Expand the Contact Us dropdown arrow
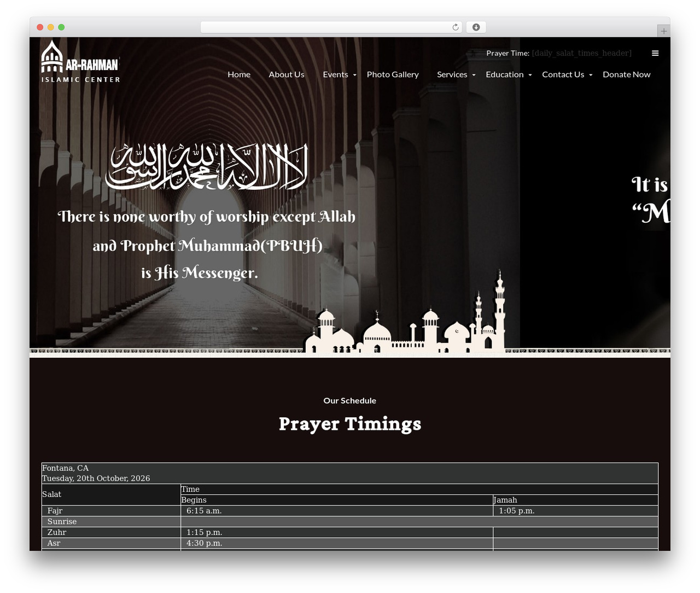This screenshot has width=700, height=593. click(x=591, y=75)
